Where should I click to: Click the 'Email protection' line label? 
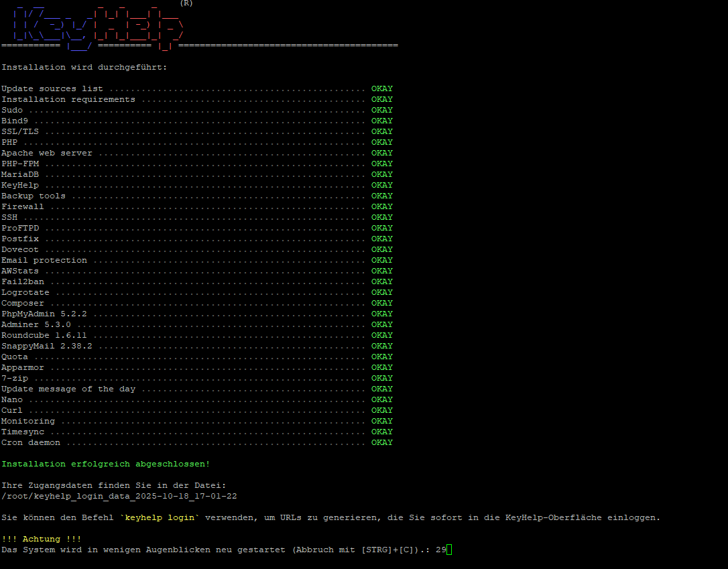click(x=44, y=261)
